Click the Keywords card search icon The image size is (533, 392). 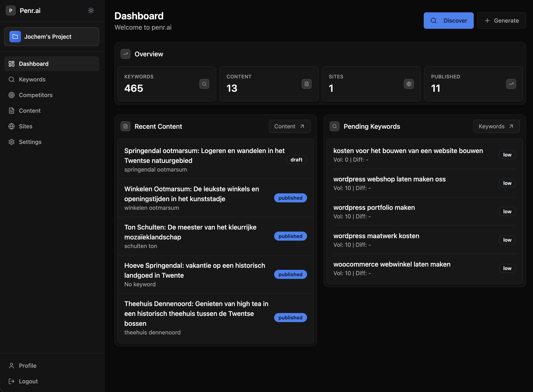point(204,84)
